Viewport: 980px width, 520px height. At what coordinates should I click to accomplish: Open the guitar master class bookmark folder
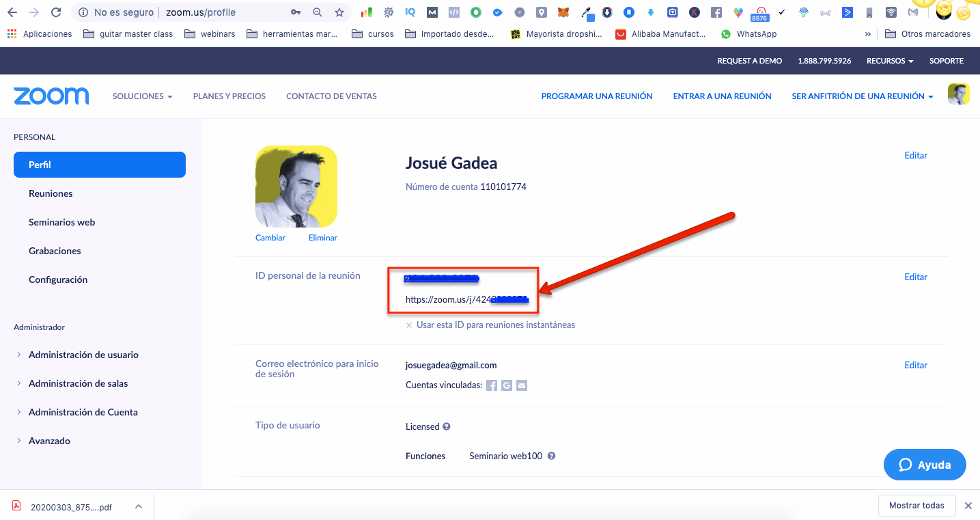[x=128, y=33]
